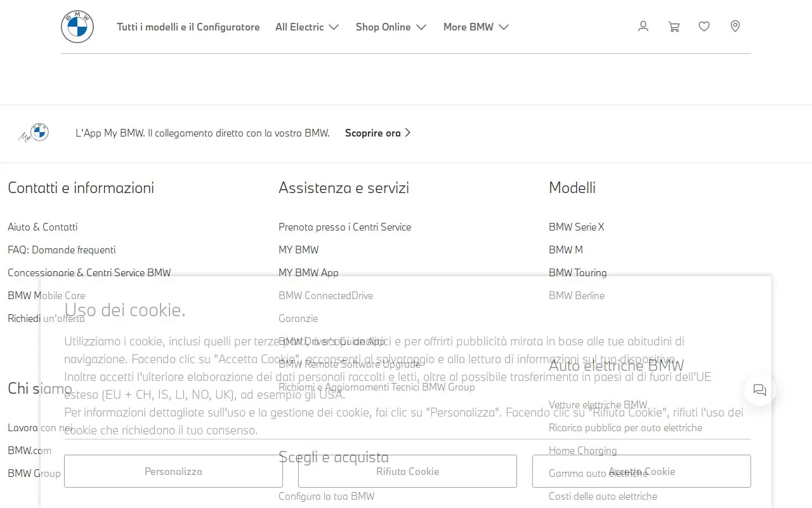Click the Scoprire ora link

click(378, 133)
